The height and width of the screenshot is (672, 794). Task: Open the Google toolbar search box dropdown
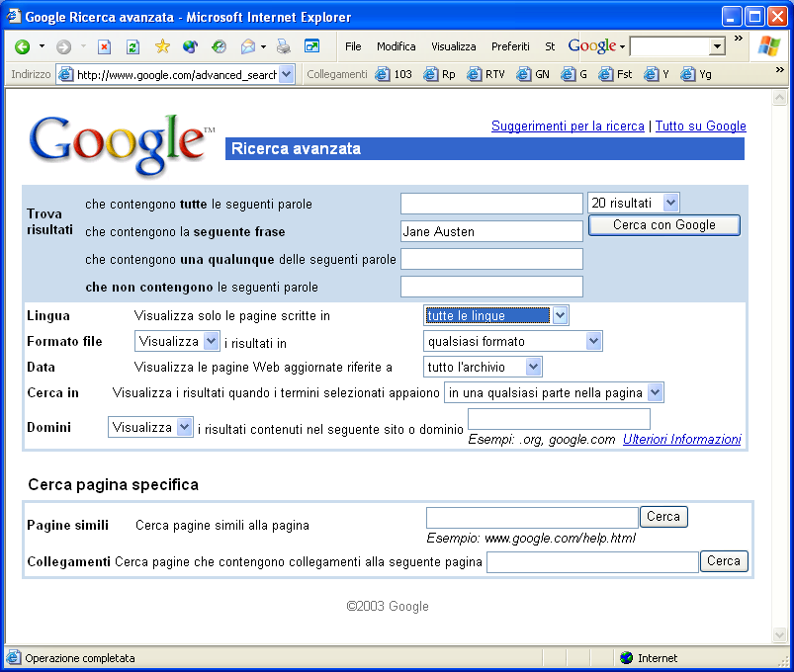click(x=717, y=46)
